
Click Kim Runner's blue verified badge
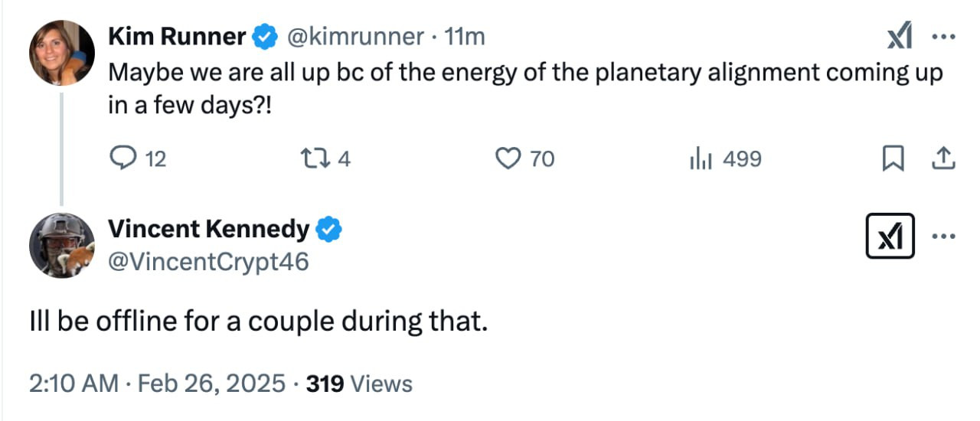[265, 36]
